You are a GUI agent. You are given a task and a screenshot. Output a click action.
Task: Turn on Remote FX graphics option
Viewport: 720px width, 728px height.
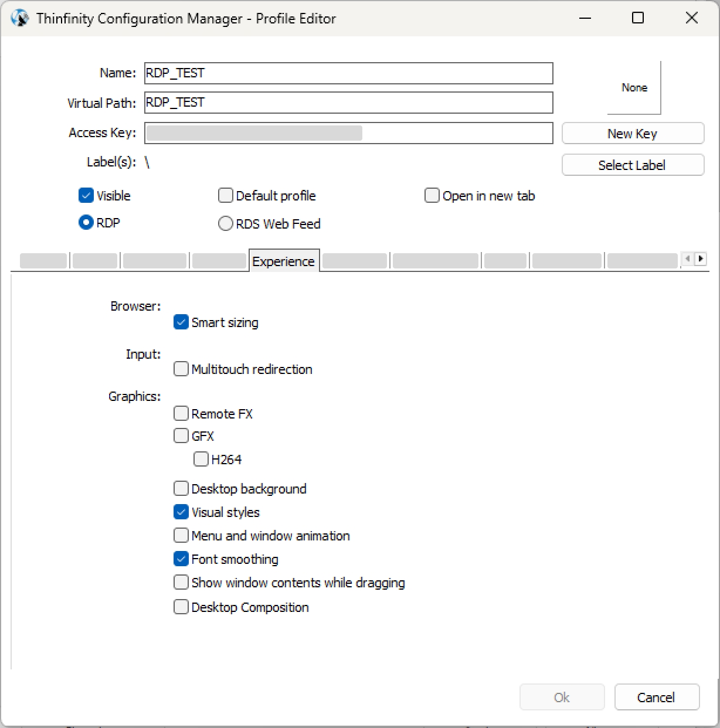pos(181,414)
